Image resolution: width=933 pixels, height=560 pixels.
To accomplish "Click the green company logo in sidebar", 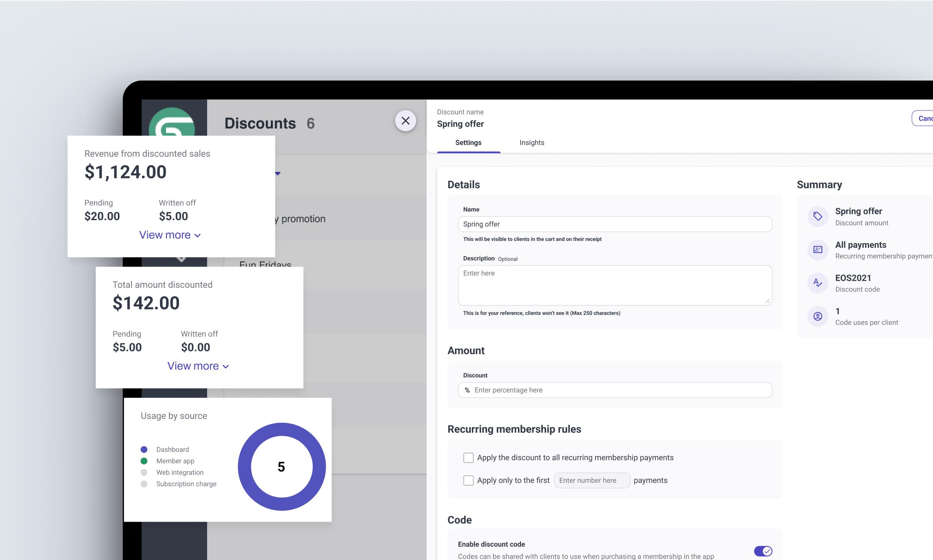I will [171, 122].
